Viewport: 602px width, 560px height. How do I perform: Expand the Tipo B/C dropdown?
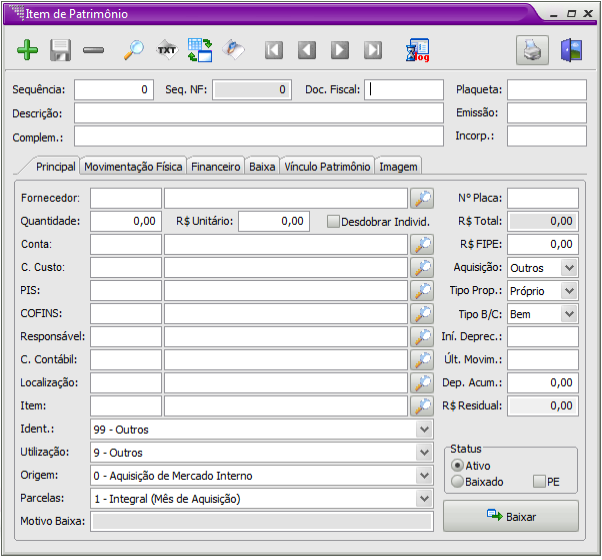click(x=569, y=314)
